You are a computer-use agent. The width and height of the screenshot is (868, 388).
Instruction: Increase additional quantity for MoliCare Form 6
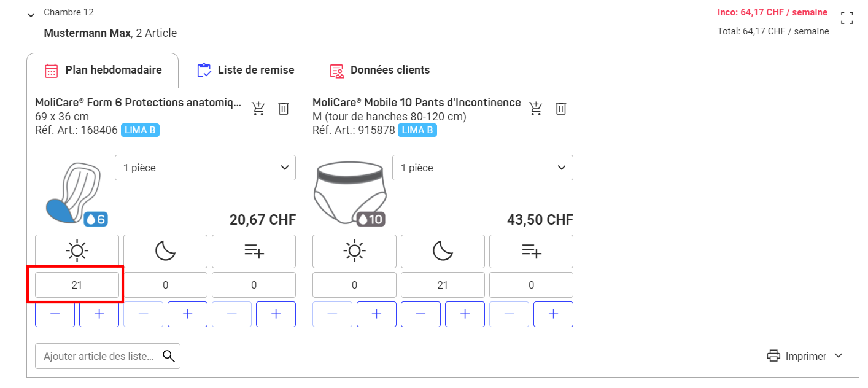point(276,314)
